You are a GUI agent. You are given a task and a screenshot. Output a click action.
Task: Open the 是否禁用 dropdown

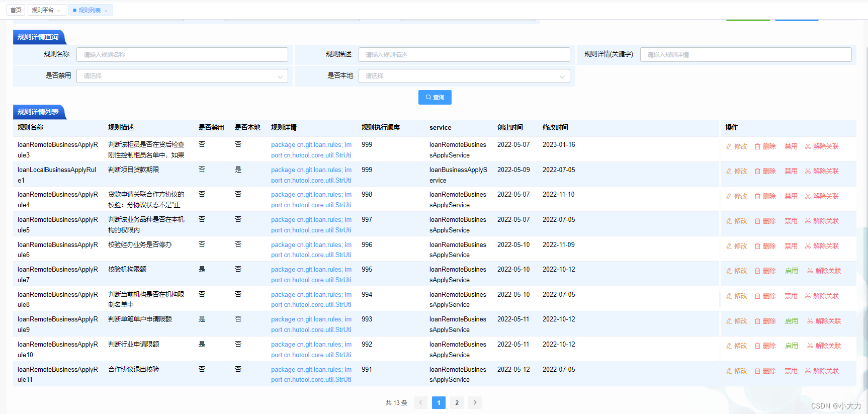[182, 76]
